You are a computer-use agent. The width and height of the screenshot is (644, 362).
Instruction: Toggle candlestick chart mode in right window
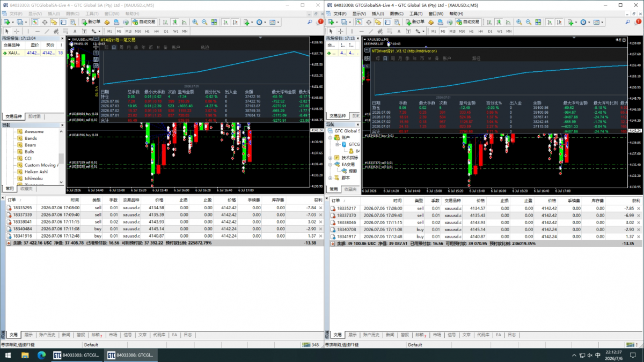click(499, 22)
